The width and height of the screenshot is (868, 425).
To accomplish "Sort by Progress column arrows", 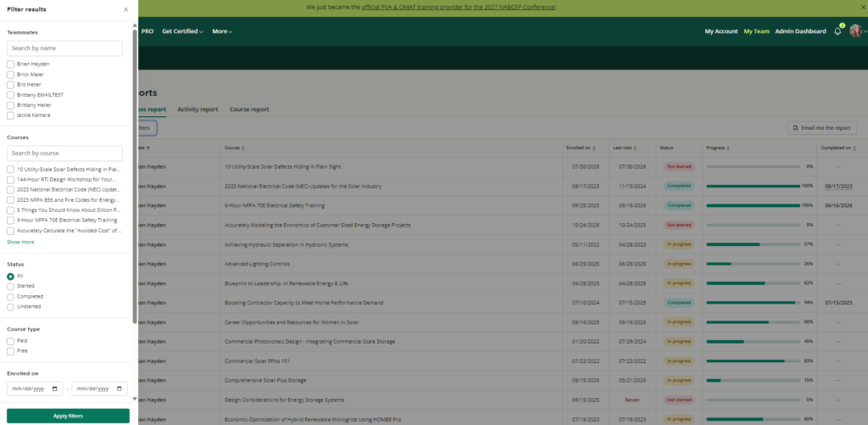I will [728, 148].
